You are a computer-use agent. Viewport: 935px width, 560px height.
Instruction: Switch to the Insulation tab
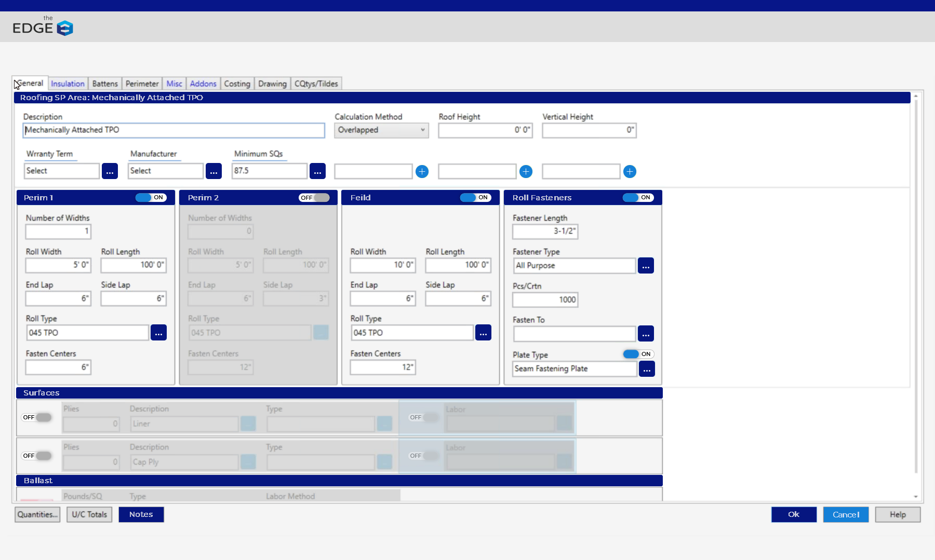68,84
